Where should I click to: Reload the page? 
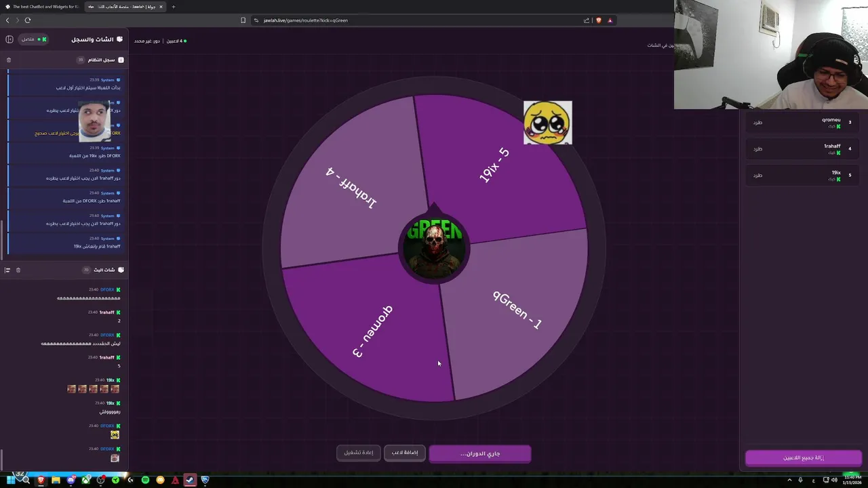pos(28,20)
